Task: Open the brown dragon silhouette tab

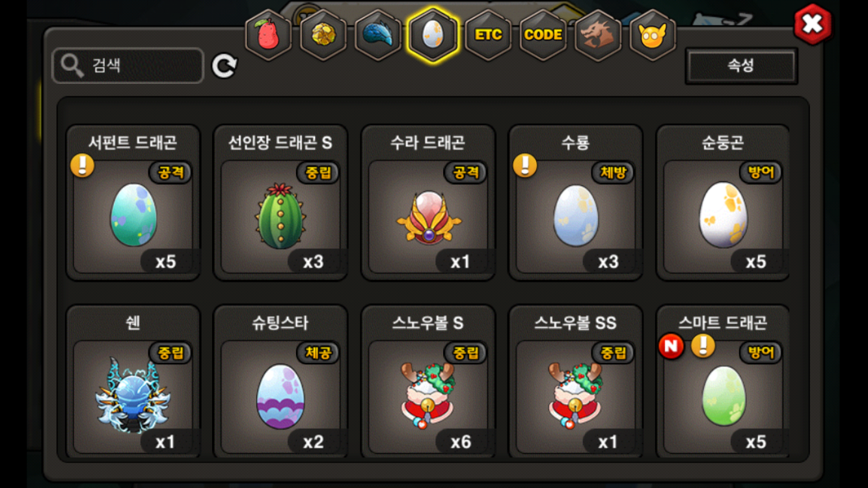Action: (598, 34)
